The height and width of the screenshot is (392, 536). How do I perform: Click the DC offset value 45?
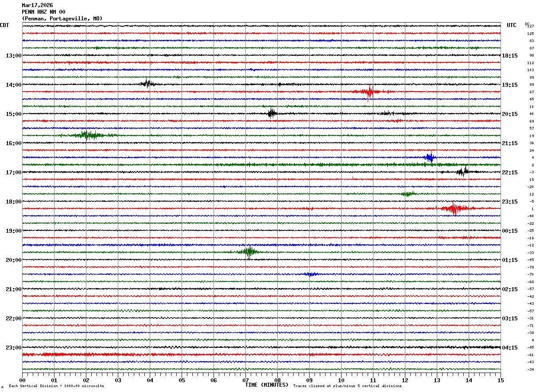coord(532,99)
